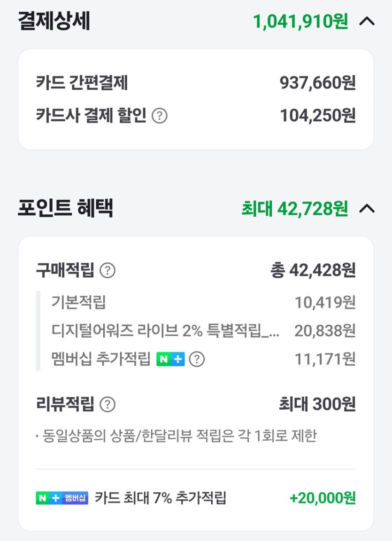The height and width of the screenshot is (541, 392).
Task: Click the N+ badge beside 멤버십 추가적립
Action: (x=170, y=360)
